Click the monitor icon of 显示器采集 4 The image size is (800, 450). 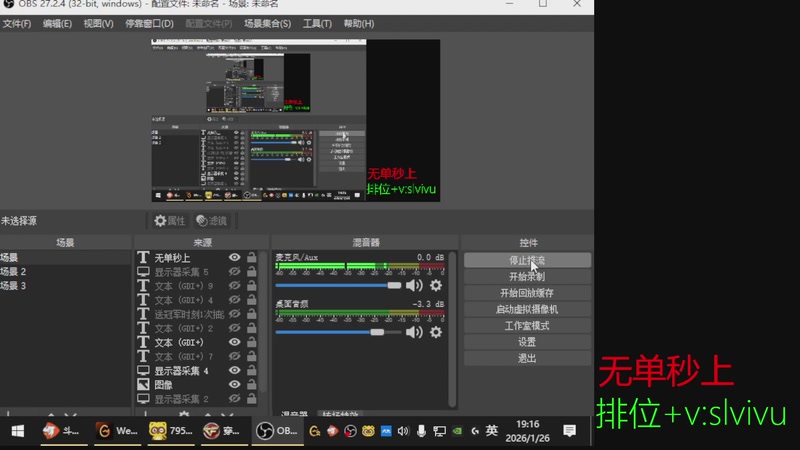(143, 370)
